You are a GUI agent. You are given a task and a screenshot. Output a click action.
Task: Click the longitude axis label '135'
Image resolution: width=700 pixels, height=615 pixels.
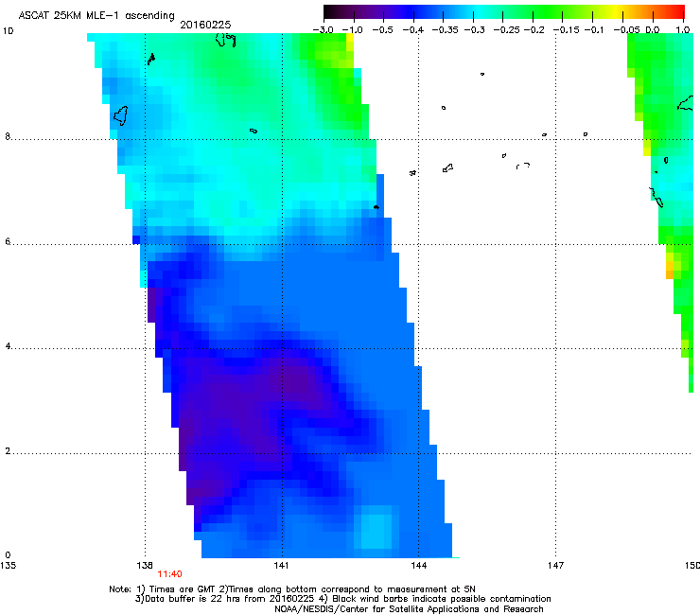(x=8, y=566)
